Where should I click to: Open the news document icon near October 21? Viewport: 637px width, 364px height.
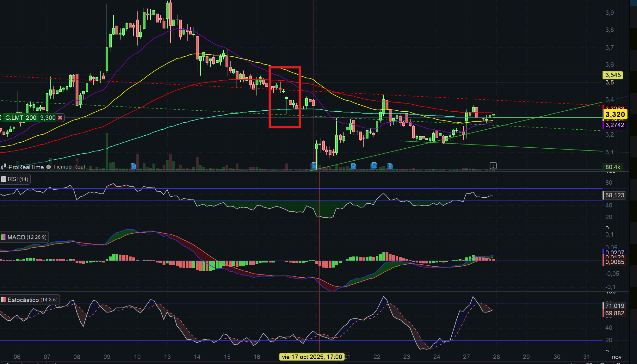tap(354, 166)
